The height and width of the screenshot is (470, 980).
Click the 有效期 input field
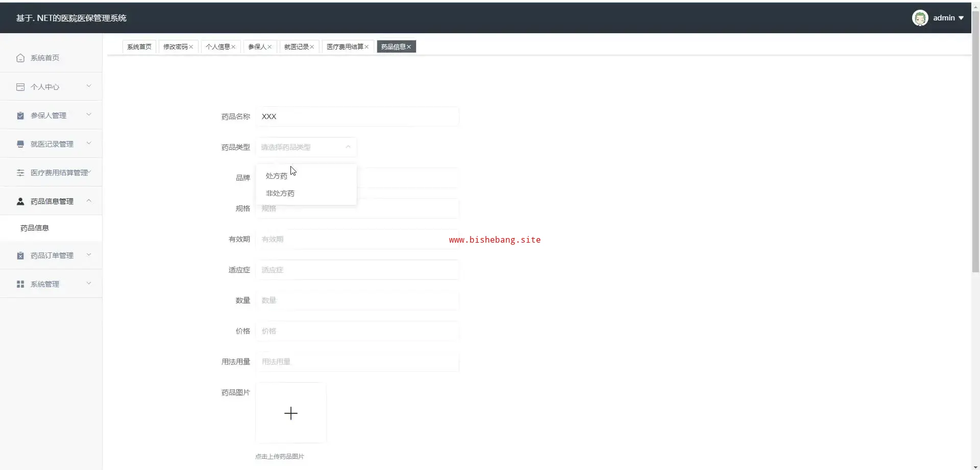357,239
